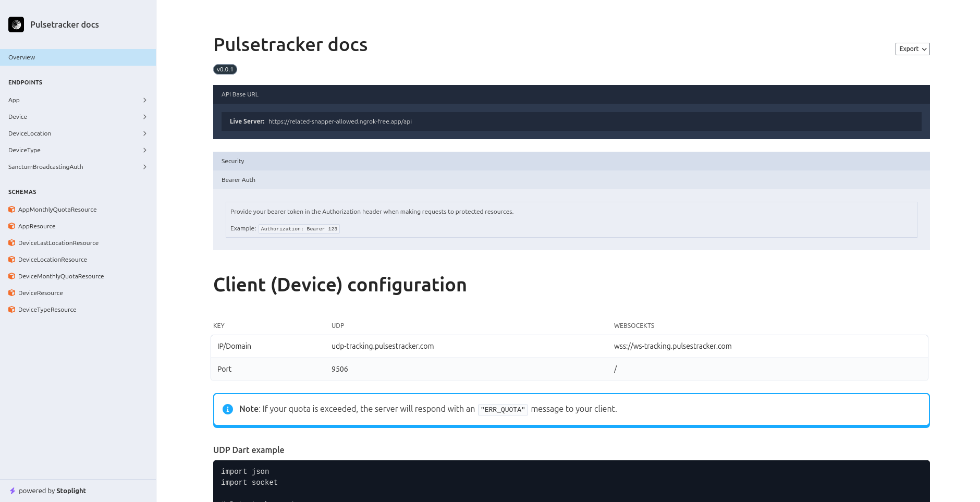Click the Pulsetracker logo icon

16,25
